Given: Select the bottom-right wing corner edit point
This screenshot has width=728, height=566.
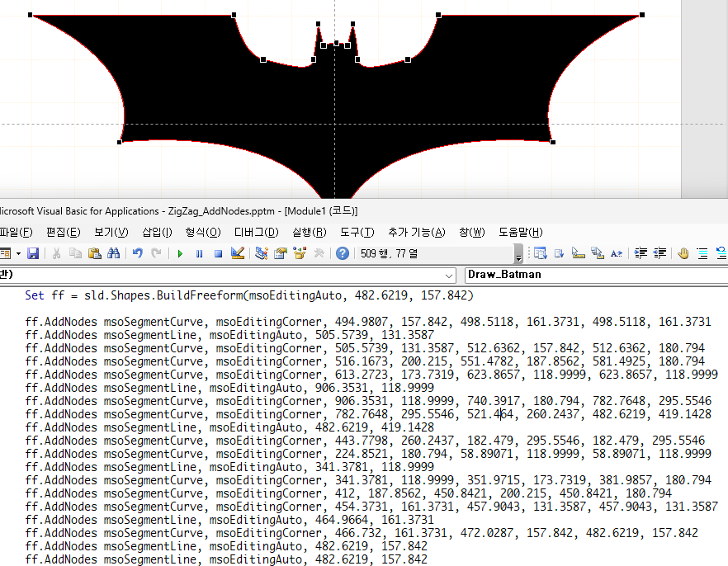Looking at the screenshot, I should 552,142.
